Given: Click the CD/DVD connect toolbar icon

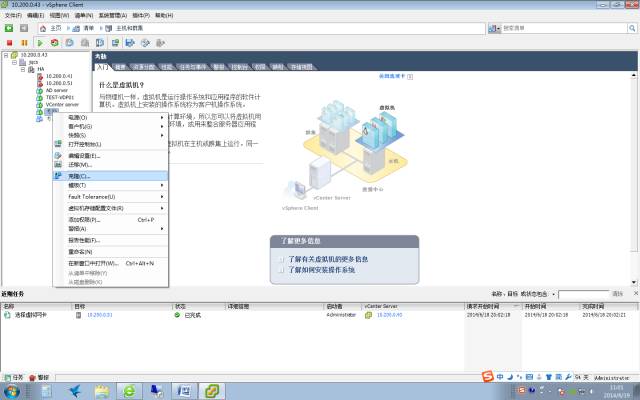Looking at the screenshot, I should click(145, 43).
